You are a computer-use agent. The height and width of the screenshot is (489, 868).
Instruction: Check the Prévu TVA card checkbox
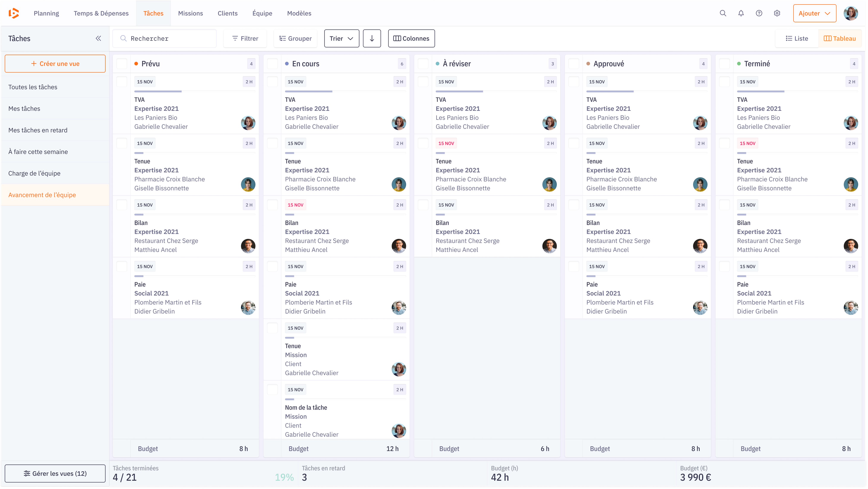click(122, 82)
